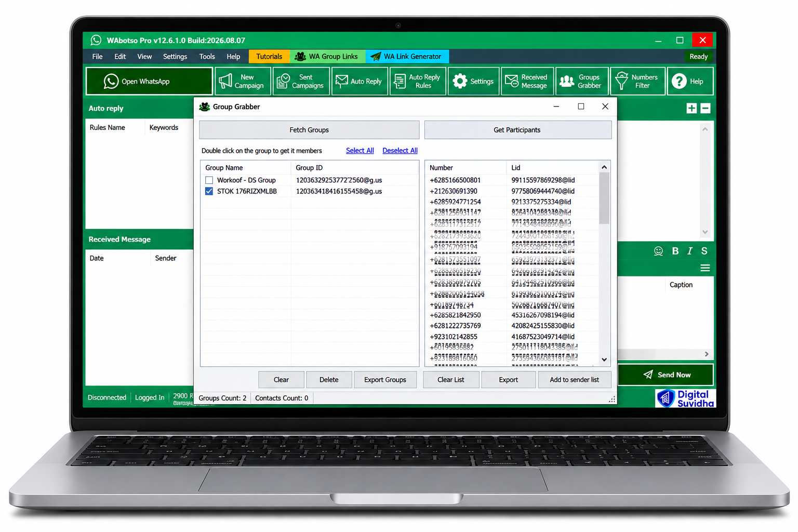This screenshot has width=798, height=532.
Task: Click the Lid column header
Action: click(x=516, y=168)
